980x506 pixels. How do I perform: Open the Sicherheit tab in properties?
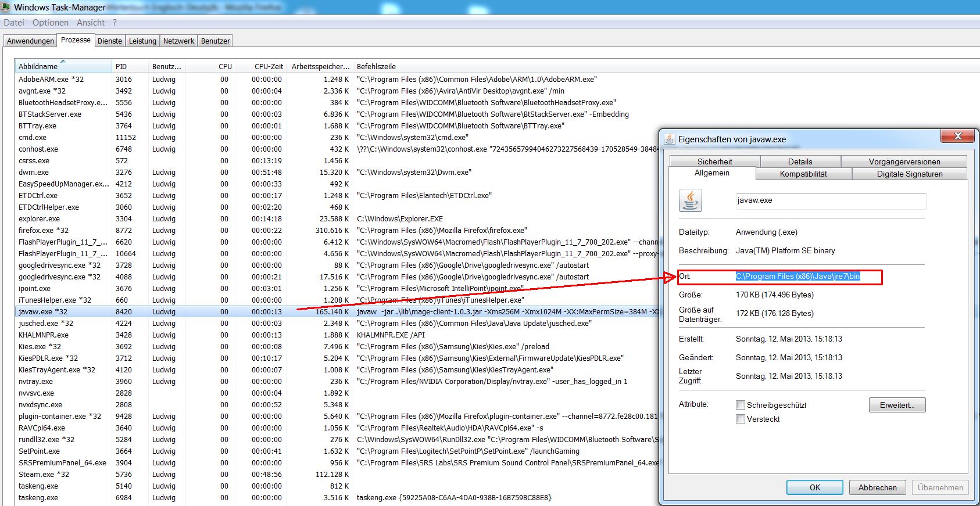coord(714,162)
